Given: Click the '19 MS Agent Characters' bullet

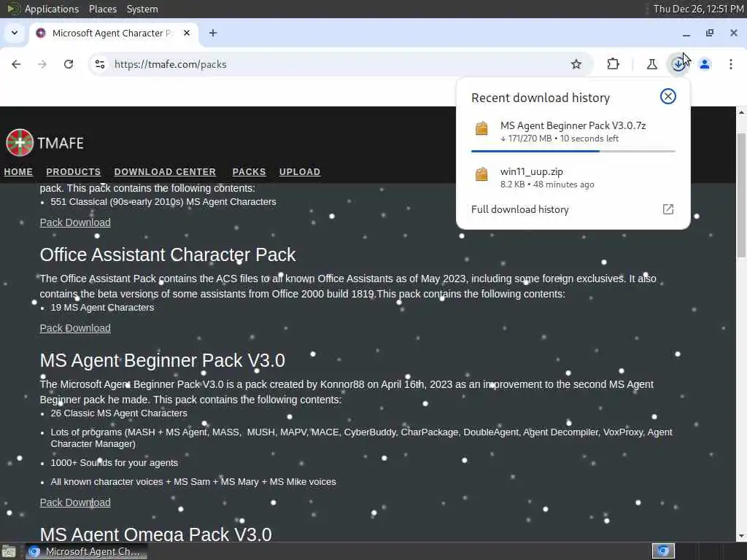Looking at the screenshot, I should click(x=102, y=308).
